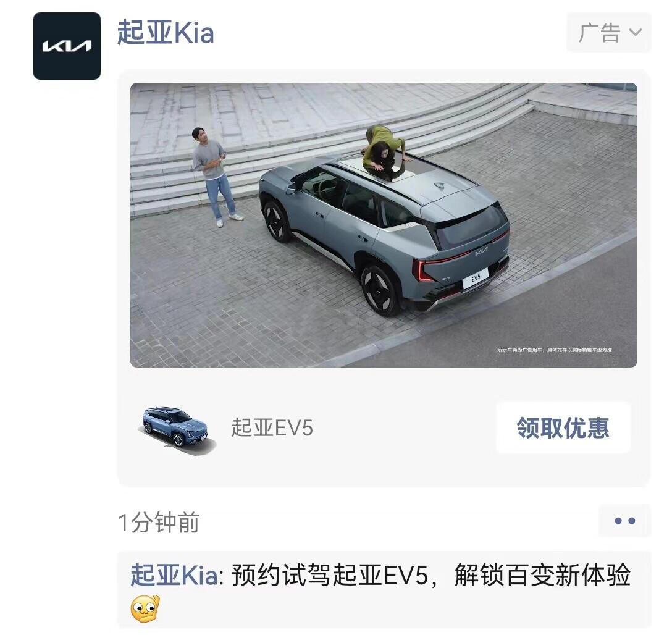This screenshot has height=635, width=672.
Task: Click the EV5 license plate in the photo
Action: coord(476,279)
